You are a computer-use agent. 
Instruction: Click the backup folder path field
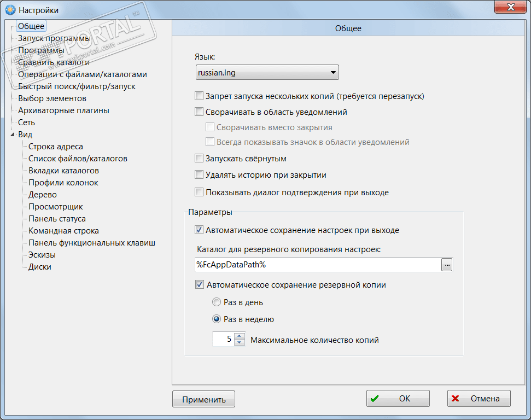tap(318, 265)
